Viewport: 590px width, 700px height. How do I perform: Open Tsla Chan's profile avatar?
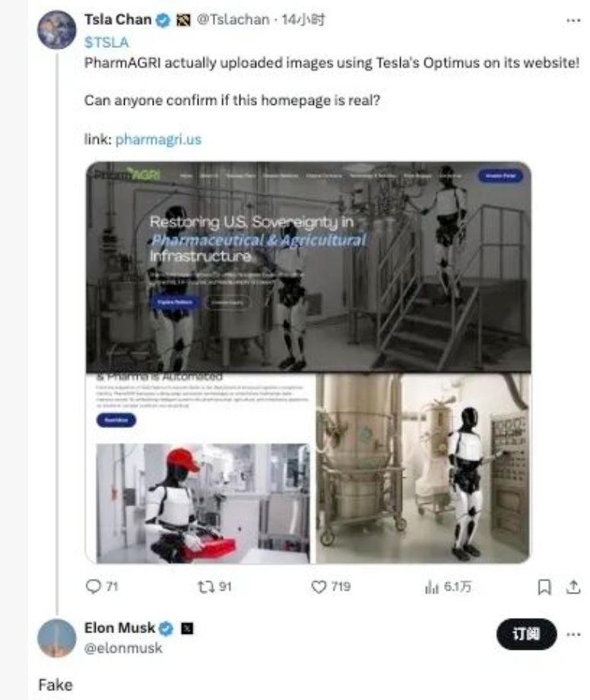(x=57, y=30)
